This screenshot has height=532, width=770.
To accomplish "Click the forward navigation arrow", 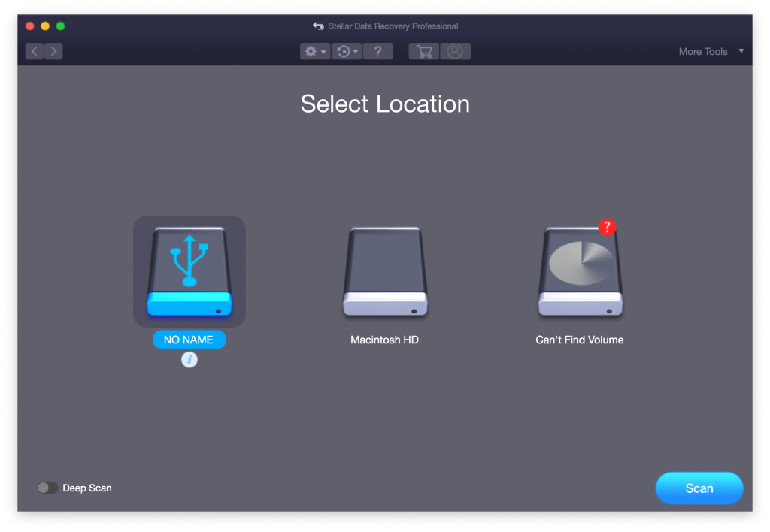I will tap(53, 51).
